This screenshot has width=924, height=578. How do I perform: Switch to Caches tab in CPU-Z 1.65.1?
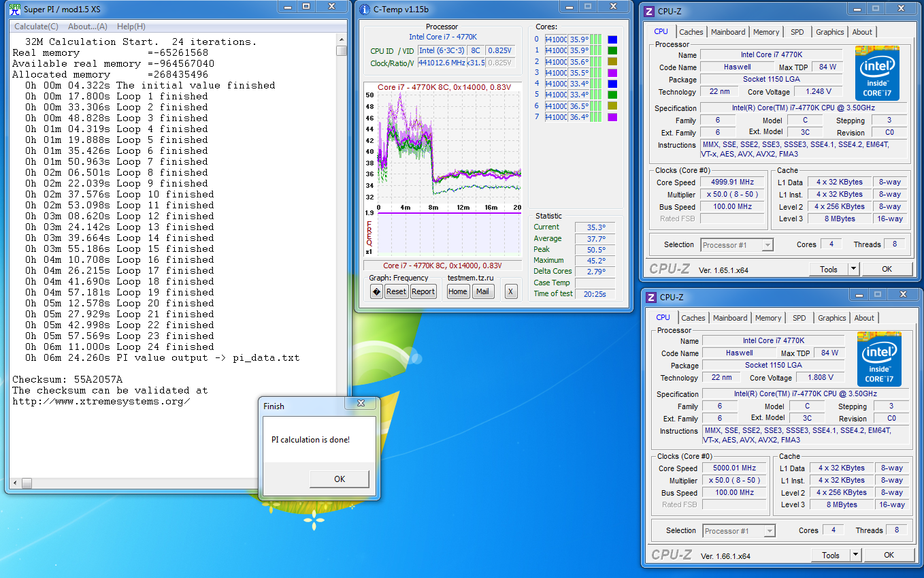click(691, 32)
